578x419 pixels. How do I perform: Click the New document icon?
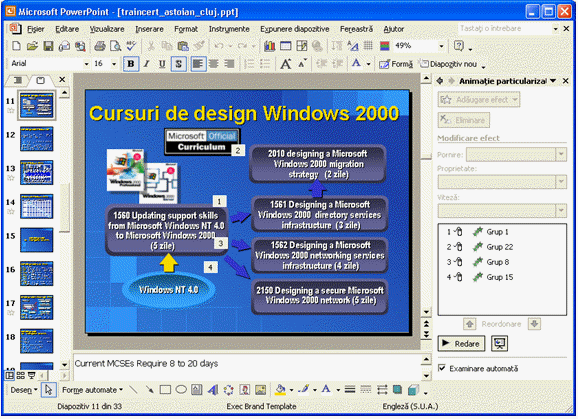(16, 46)
